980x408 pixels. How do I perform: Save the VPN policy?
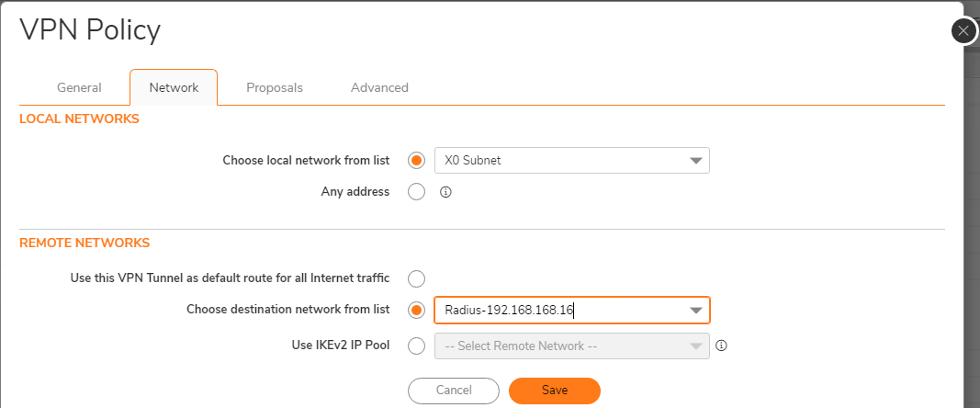tap(554, 391)
